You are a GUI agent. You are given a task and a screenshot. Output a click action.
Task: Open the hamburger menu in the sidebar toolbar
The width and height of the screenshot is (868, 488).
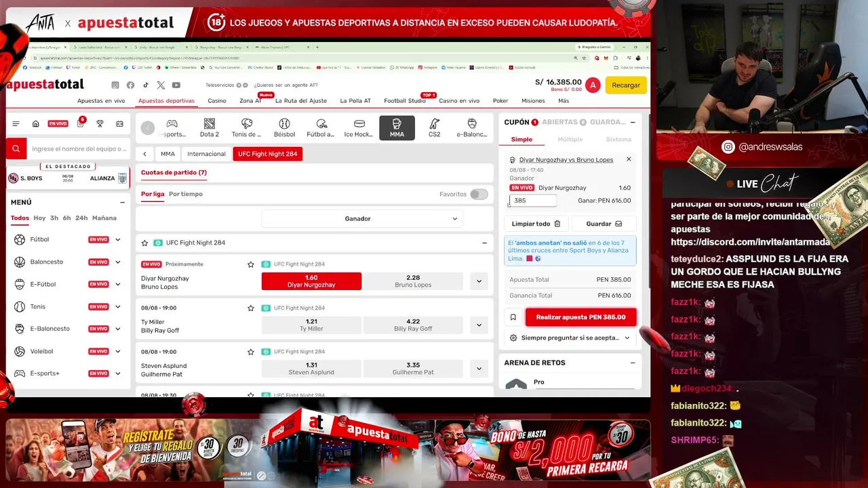point(16,123)
